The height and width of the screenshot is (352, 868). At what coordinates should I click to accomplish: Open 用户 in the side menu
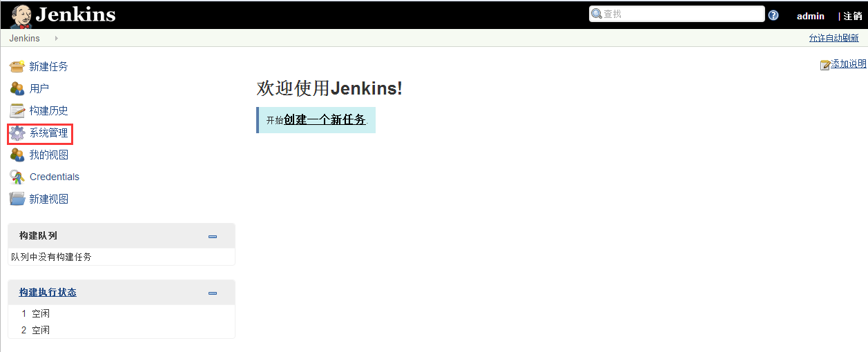[39, 88]
